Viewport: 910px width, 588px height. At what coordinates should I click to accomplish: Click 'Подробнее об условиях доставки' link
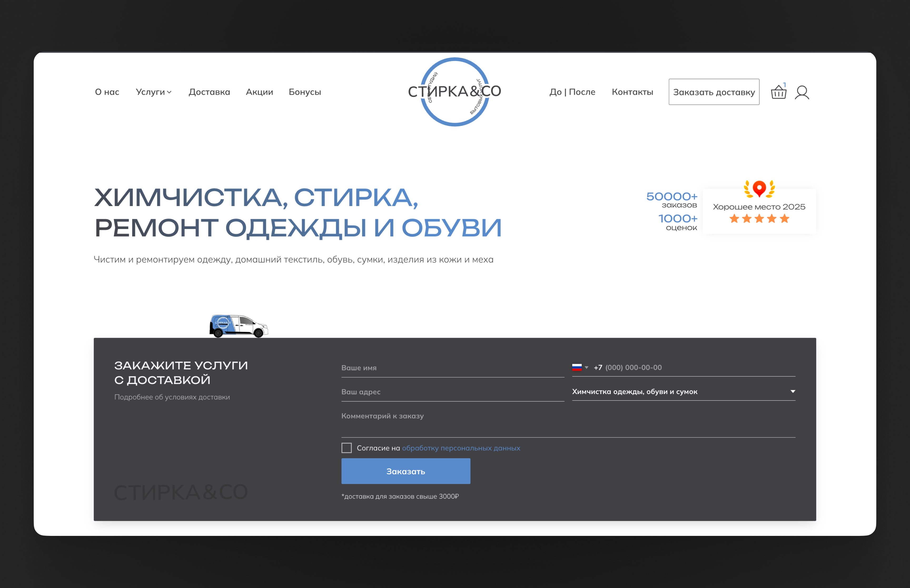(x=172, y=397)
